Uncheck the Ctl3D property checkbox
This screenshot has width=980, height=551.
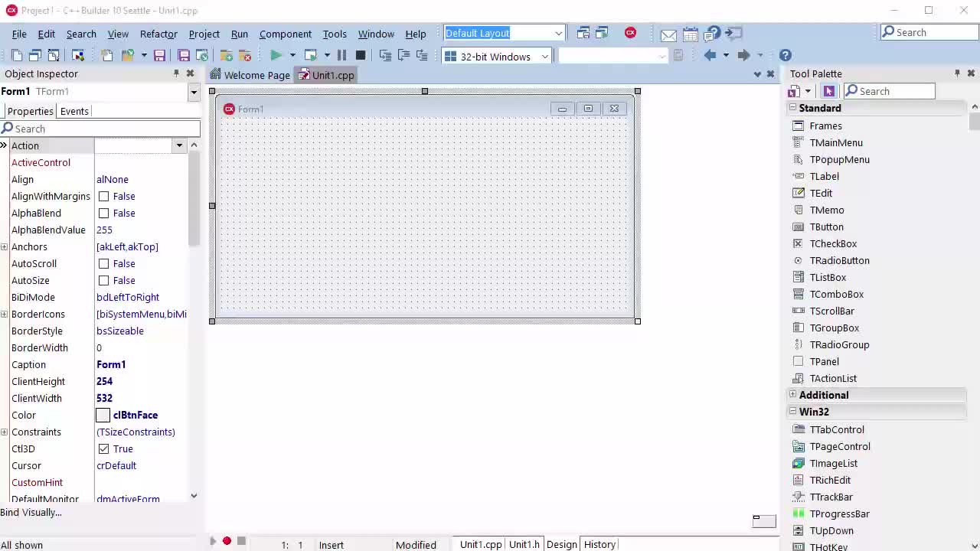click(x=103, y=449)
